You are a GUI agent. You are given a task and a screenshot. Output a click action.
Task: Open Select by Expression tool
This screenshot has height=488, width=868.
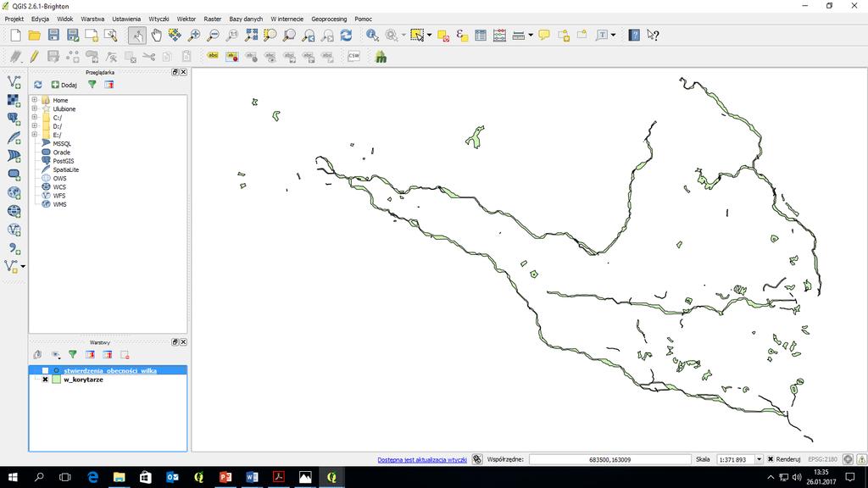pyautogui.click(x=462, y=36)
